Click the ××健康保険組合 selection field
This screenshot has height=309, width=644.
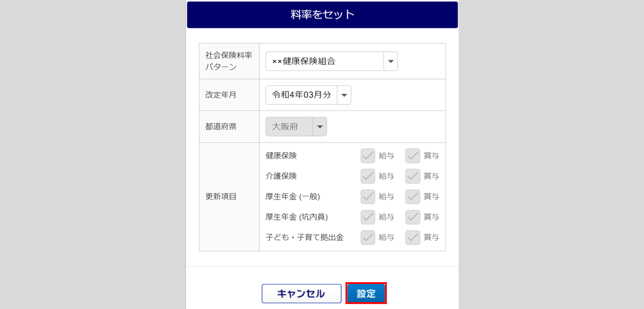click(x=324, y=61)
